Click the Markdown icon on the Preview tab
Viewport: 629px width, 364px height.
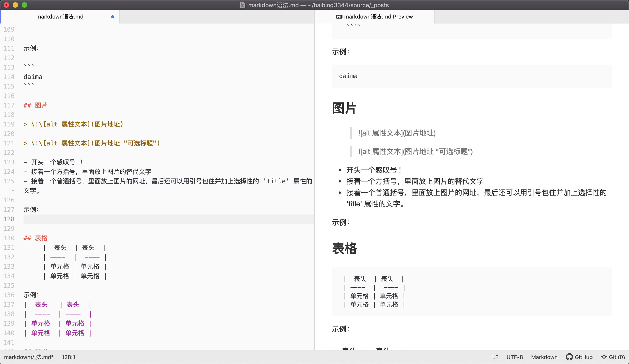tap(339, 17)
